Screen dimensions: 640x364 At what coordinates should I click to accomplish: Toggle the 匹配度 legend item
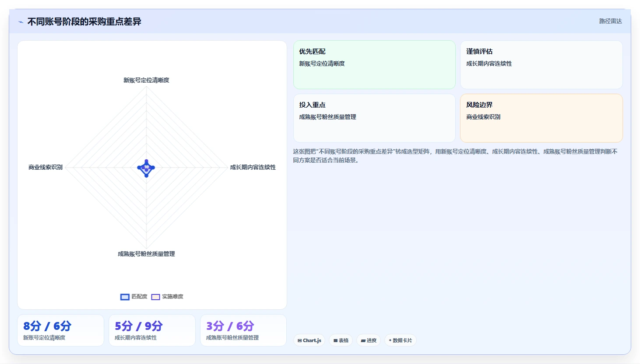point(134,297)
